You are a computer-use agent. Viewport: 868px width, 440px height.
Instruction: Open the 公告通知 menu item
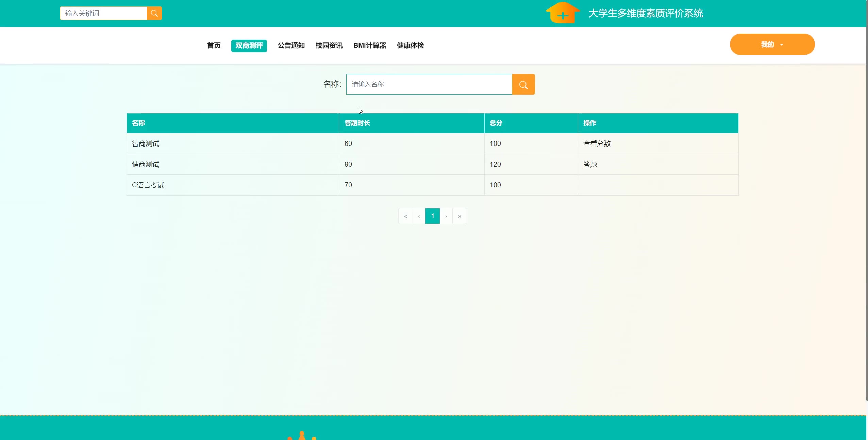point(291,46)
